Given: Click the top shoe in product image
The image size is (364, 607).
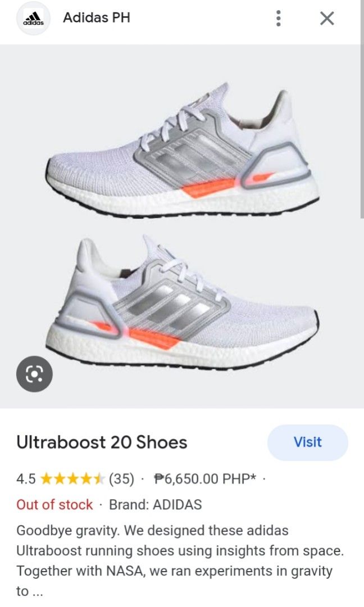Looking at the screenshot, I should [182, 151].
